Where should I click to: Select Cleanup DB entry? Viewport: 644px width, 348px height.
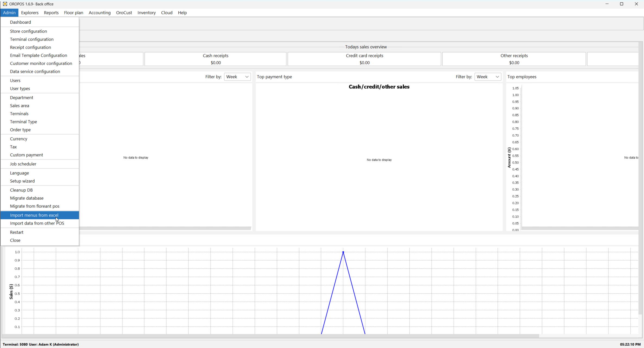coord(40,190)
